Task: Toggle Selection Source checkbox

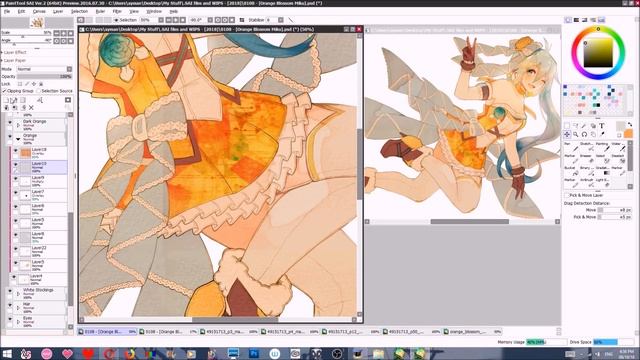Action: [x=39, y=91]
